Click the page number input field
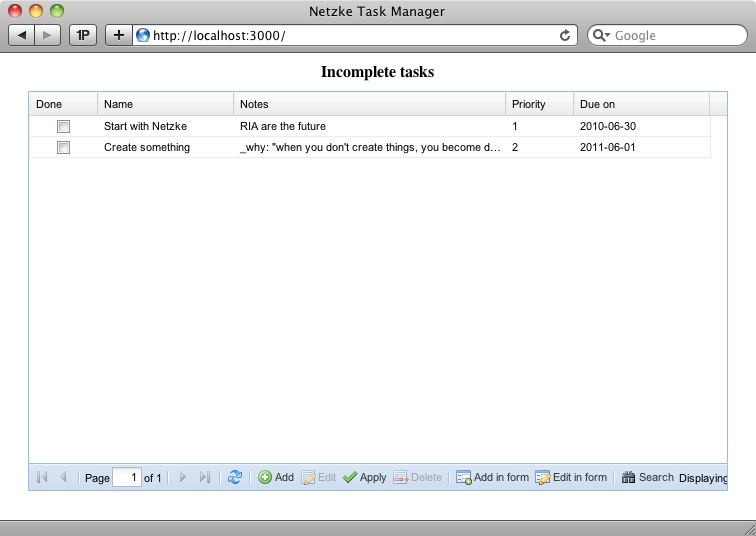Screen dimensions: 756x536 tap(127, 478)
